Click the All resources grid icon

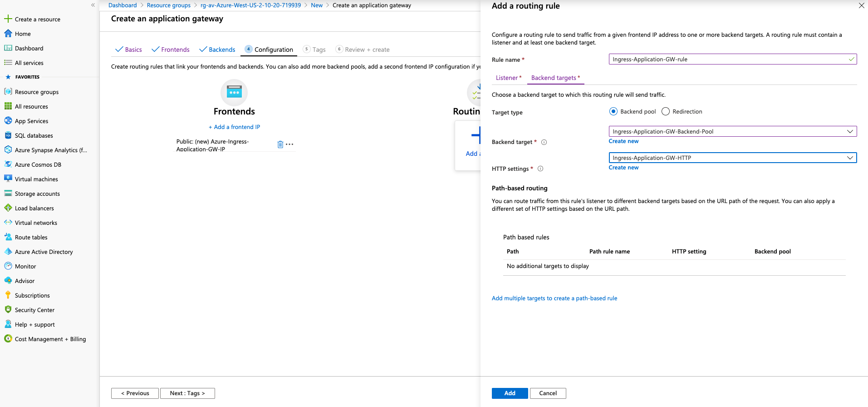[8, 106]
